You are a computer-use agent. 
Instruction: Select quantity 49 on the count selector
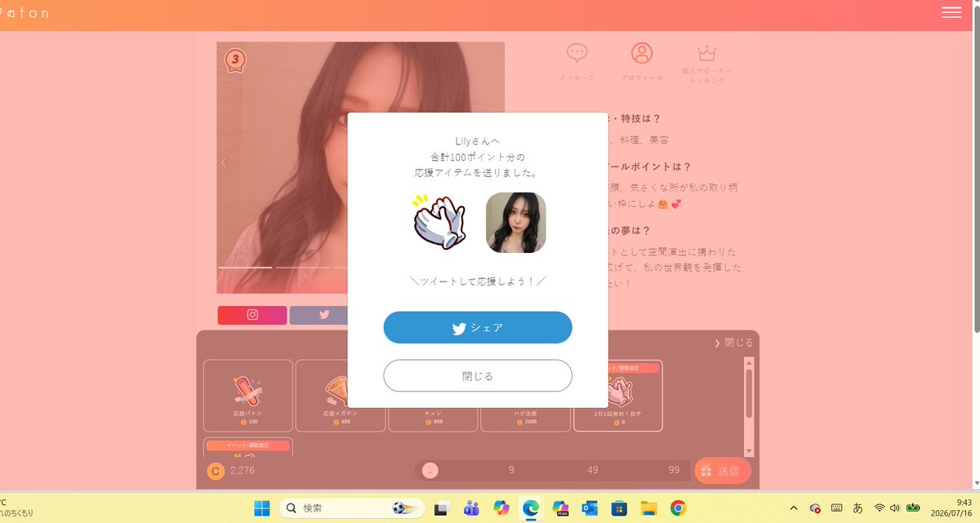593,470
